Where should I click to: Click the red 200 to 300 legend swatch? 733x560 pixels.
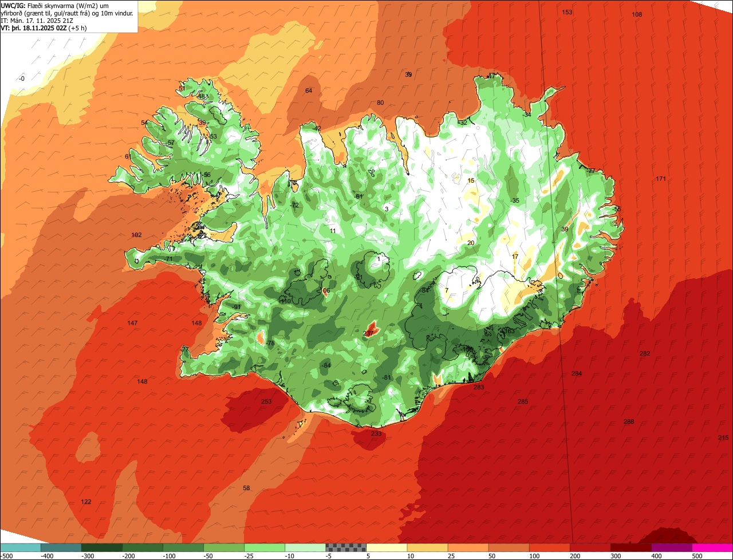click(590, 547)
